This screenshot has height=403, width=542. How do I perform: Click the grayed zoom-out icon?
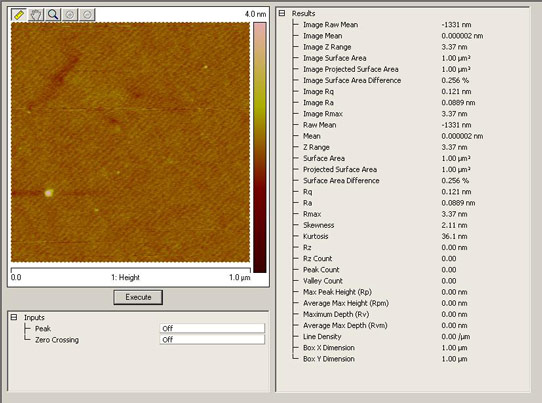click(87, 15)
